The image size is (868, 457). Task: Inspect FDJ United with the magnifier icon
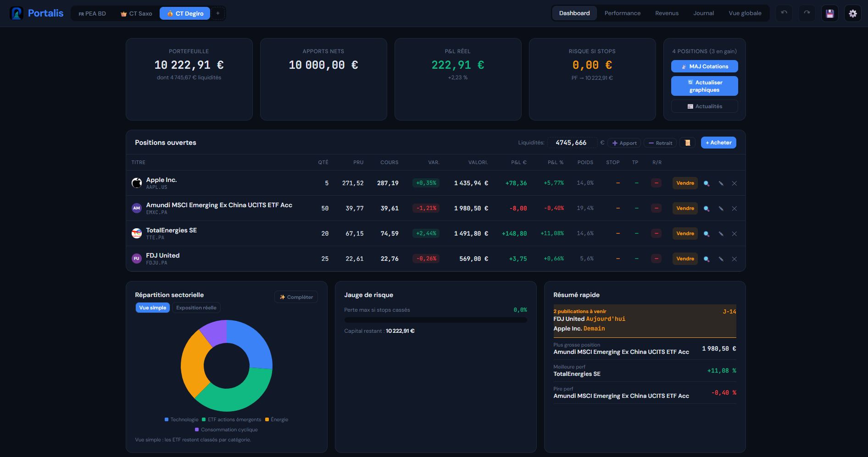pos(707,259)
